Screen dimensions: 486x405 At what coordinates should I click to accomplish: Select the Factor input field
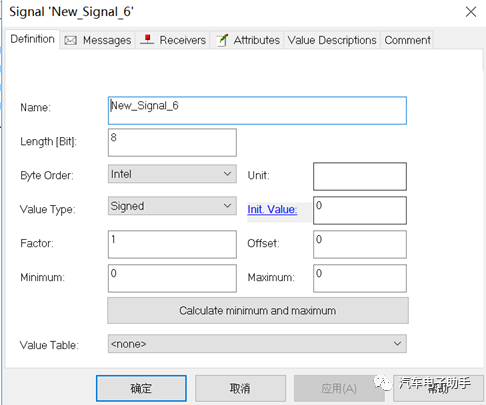click(x=172, y=244)
